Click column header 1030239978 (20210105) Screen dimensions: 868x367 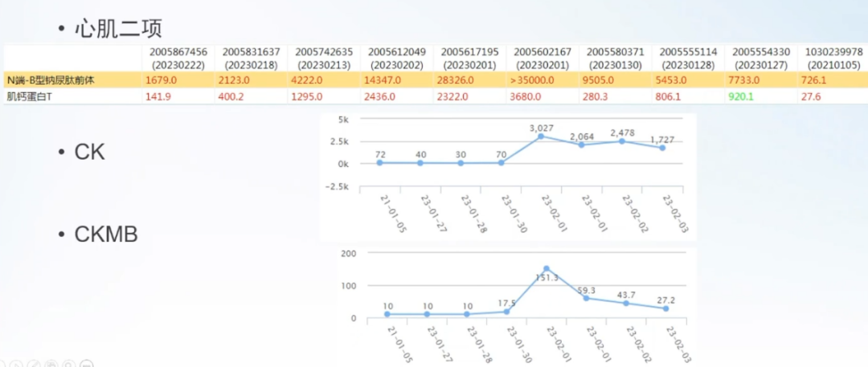pos(833,58)
